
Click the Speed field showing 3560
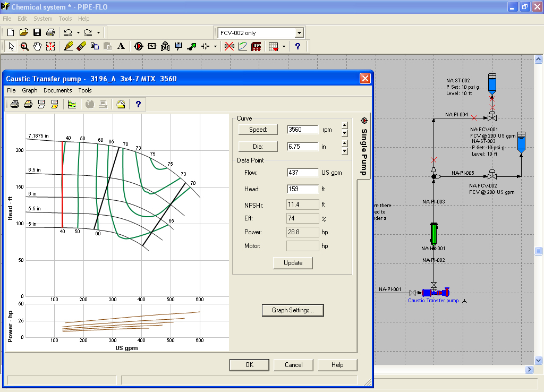click(302, 130)
